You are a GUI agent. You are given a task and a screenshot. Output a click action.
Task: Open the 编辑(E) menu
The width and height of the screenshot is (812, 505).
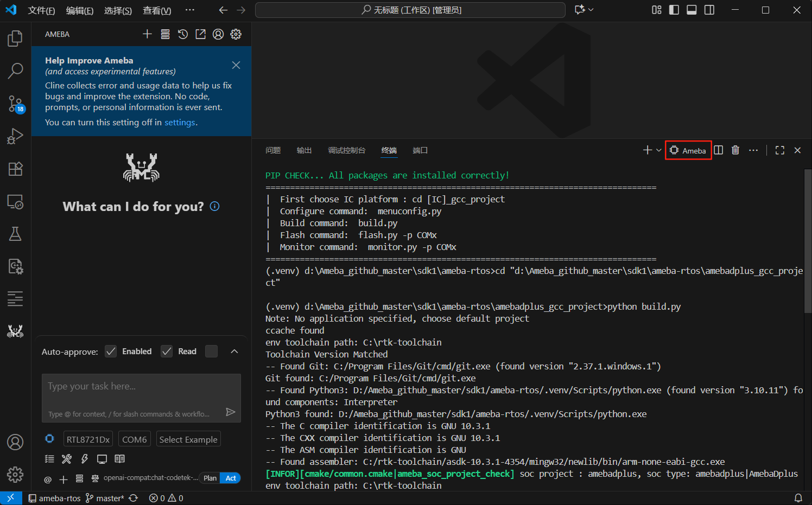click(x=79, y=10)
